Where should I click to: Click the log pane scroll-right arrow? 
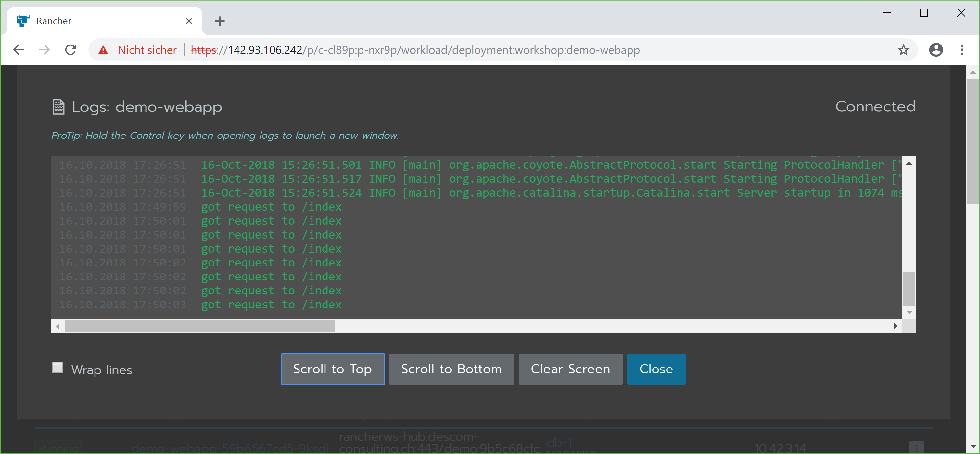(896, 326)
